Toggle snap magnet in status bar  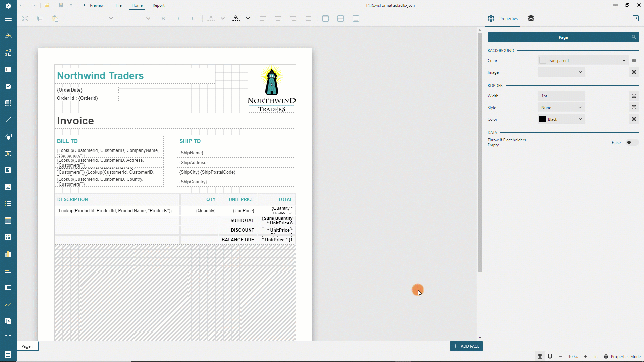550,356
